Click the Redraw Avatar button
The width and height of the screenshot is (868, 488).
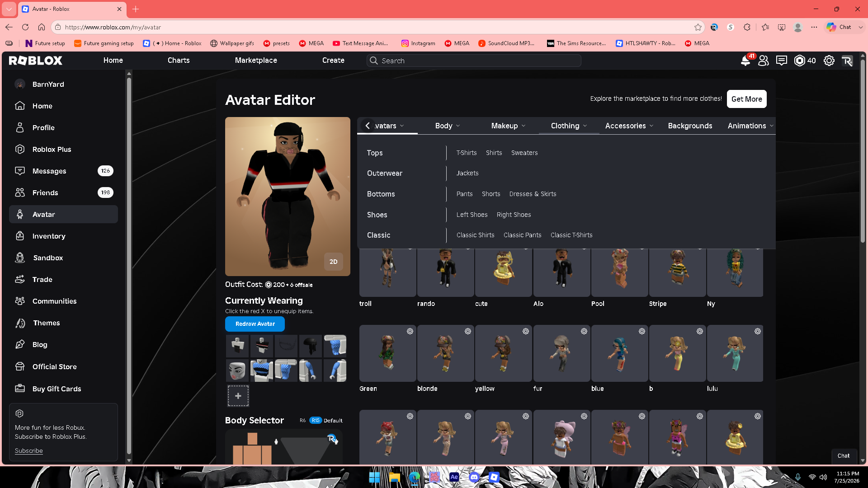pyautogui.click(x=255, y=324)
